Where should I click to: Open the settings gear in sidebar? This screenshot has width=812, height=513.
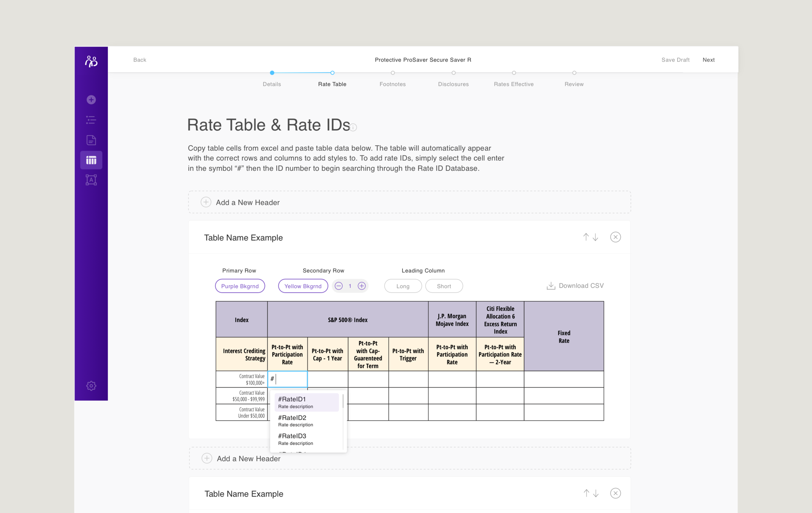[91, 386]
